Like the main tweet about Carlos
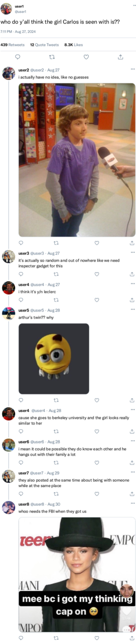The width and height of the screenshot is (136, 644). 86,57
